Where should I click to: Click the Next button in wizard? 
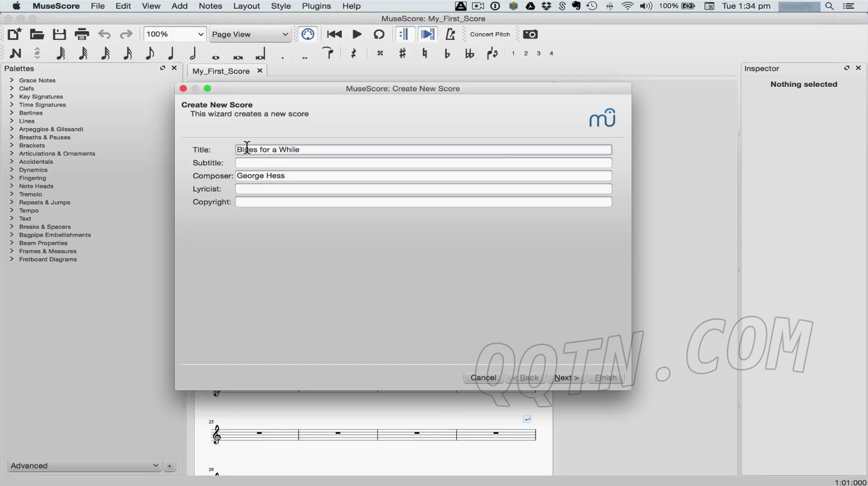click(x=566, y=378)
